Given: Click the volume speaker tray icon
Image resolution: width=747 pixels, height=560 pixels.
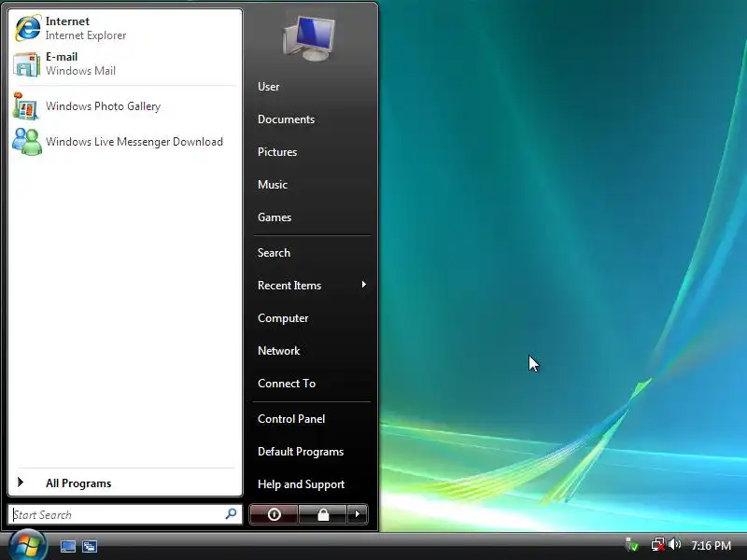Looking at the screenshot, I should pyautogui.click(x=674, y=544).
